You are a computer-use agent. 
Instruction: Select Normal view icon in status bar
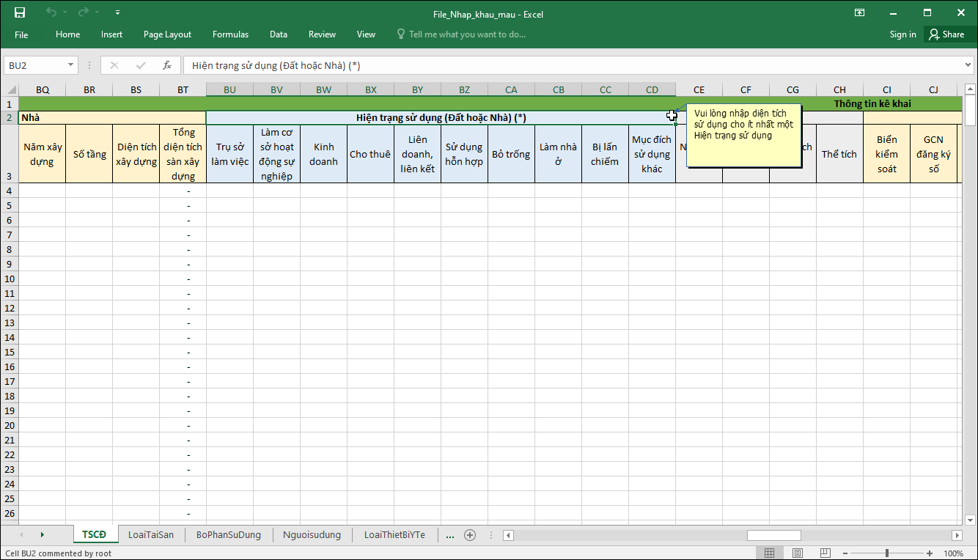coord(769,553)
